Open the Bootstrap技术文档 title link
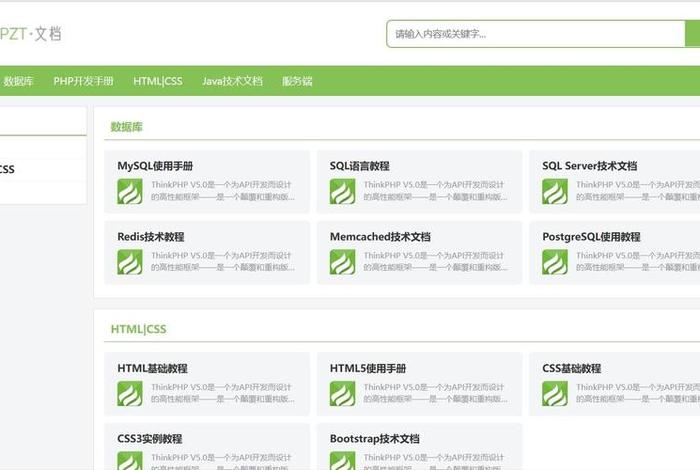 tap(375, 439)
